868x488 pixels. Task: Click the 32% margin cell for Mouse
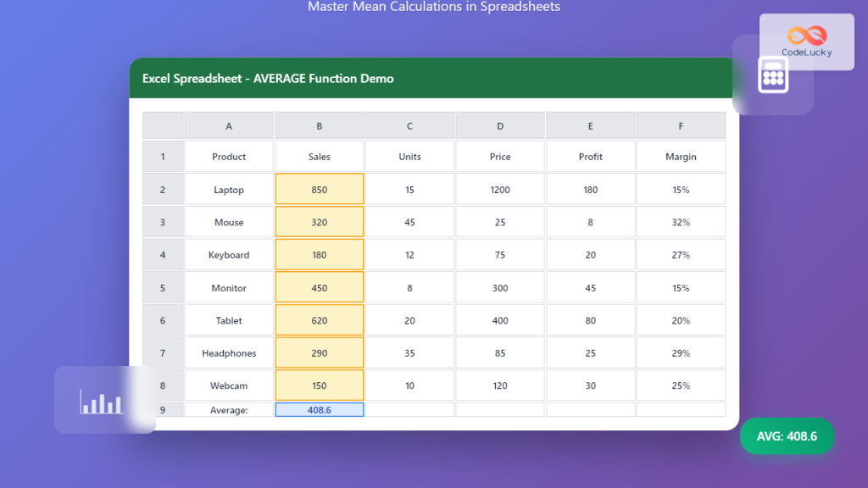[x=680, y=222]
